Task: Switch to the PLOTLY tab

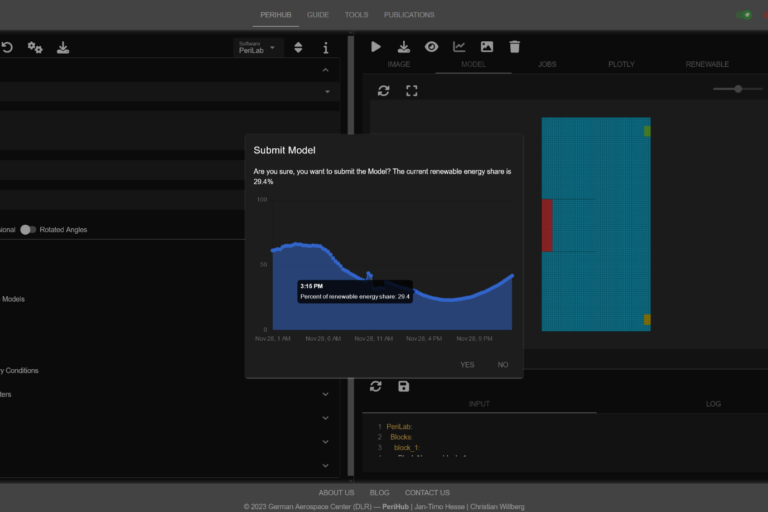Action: tap(621, 64)
